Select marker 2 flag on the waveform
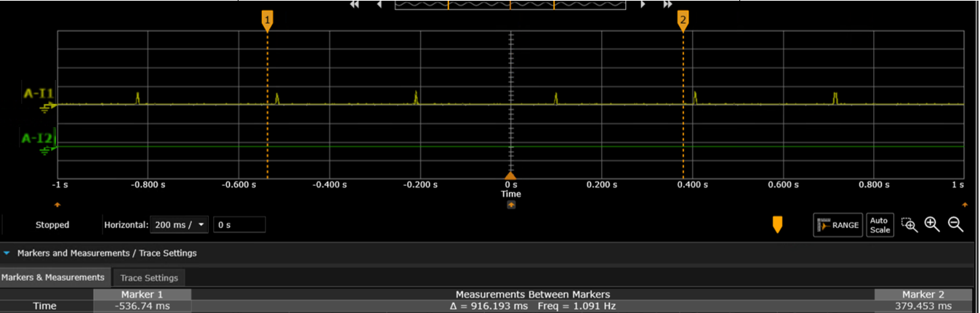The image size is (980, 313). (x=683, y=20)
